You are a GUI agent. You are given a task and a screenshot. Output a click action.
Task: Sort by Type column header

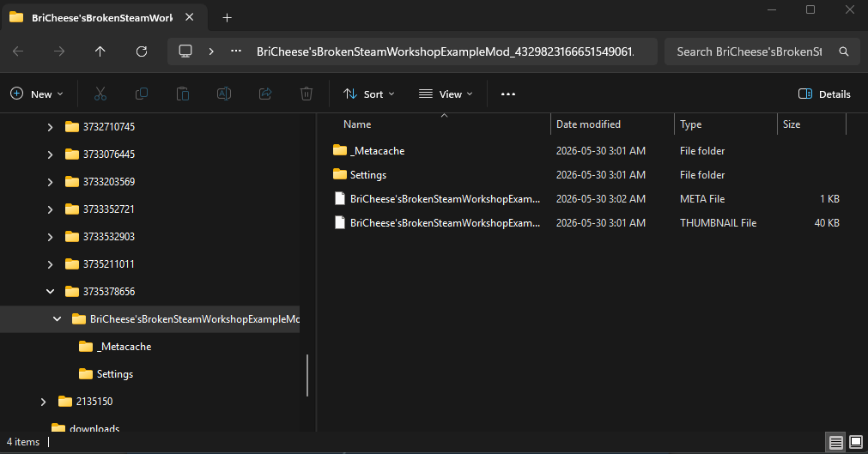click(x=691, y=124)
